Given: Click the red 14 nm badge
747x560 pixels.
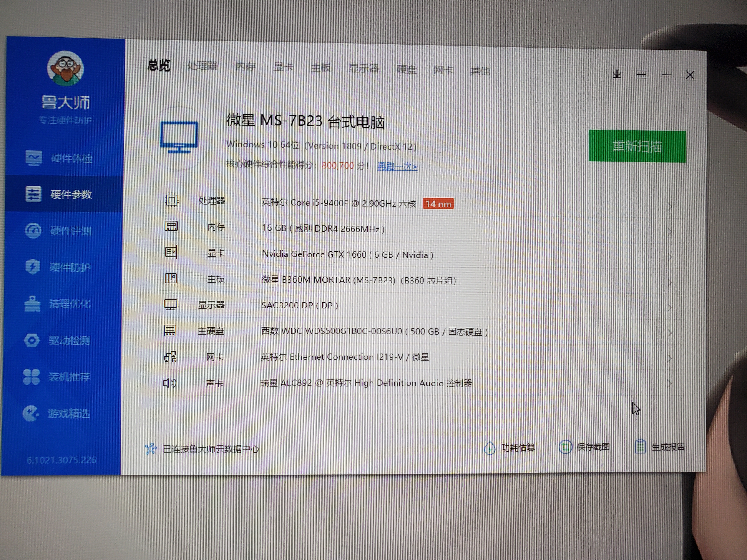Looking at the screenshot, I should (438, 204).
